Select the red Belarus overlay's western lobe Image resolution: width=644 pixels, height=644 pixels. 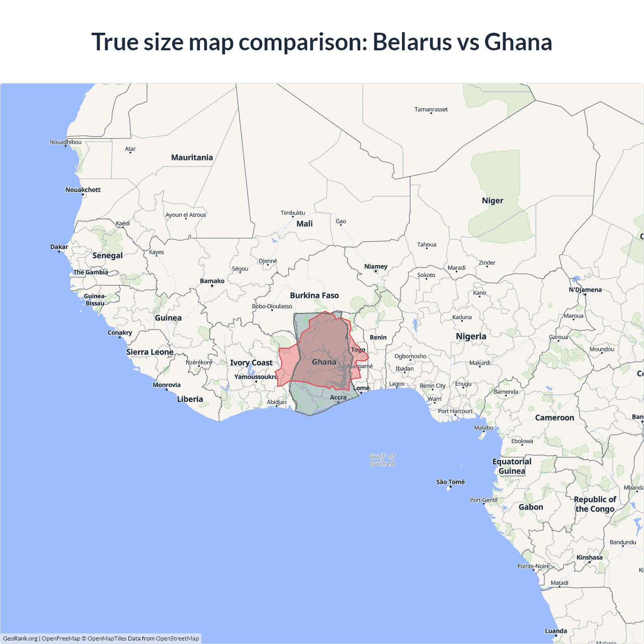(x=287, y=365)
